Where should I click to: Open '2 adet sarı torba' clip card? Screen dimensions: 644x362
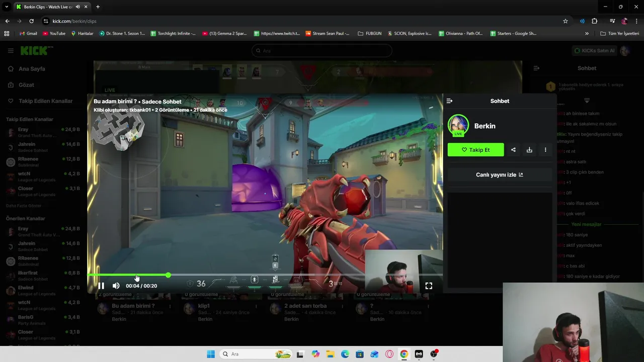tap(305, 306)
